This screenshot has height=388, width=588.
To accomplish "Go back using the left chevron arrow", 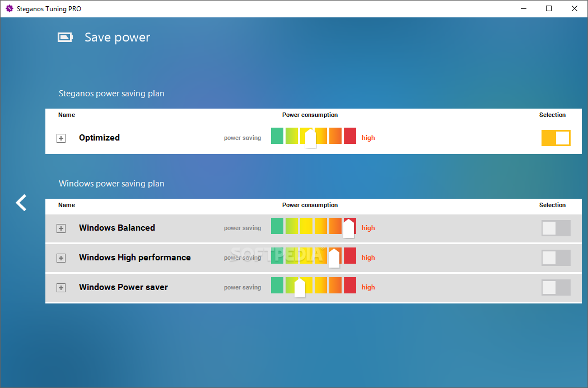I will click(21, 203).
